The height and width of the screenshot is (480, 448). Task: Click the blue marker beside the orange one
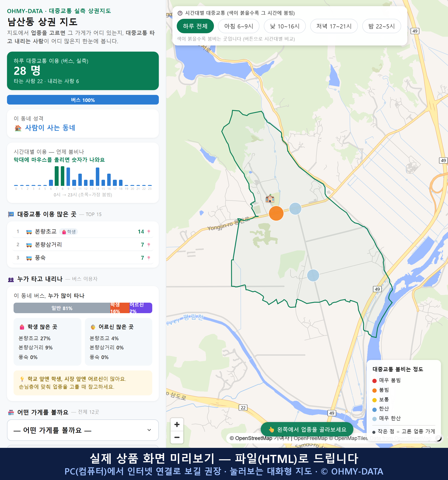[295, 209]
